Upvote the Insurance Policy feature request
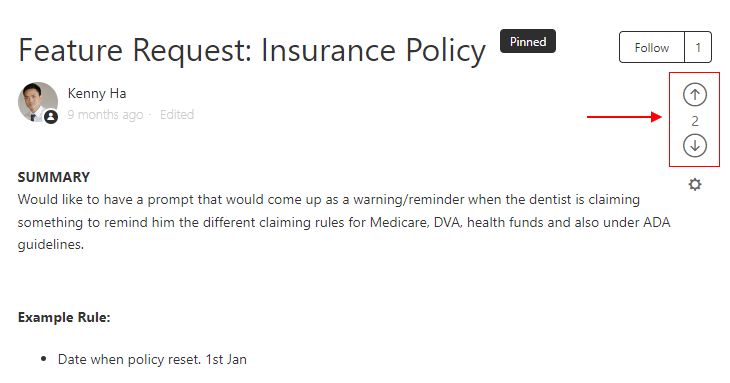Viewport: 730px width, 383px height. 695,95
